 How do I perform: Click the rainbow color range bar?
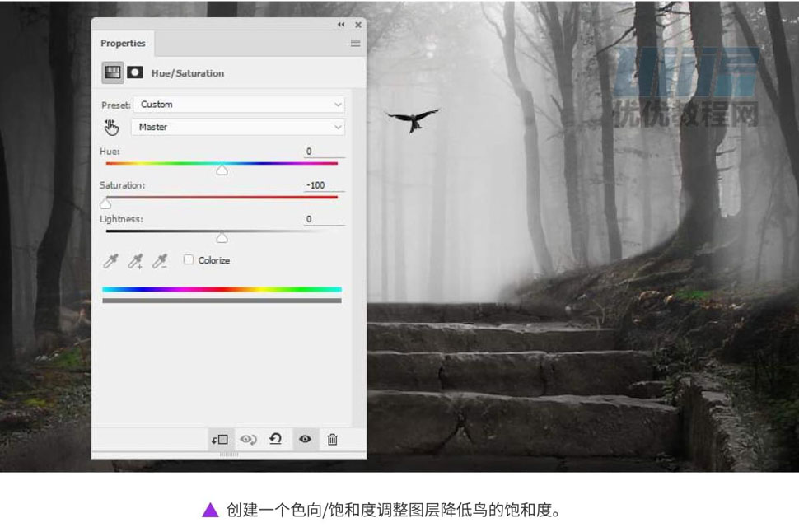(x=222, y=289)
